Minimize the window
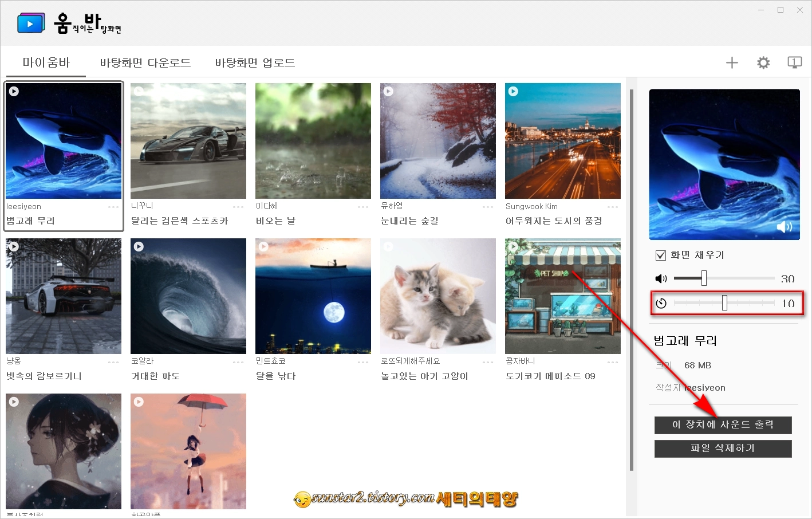Image resolution: width=812 pixels, height=519 pixels. (761, 10)
